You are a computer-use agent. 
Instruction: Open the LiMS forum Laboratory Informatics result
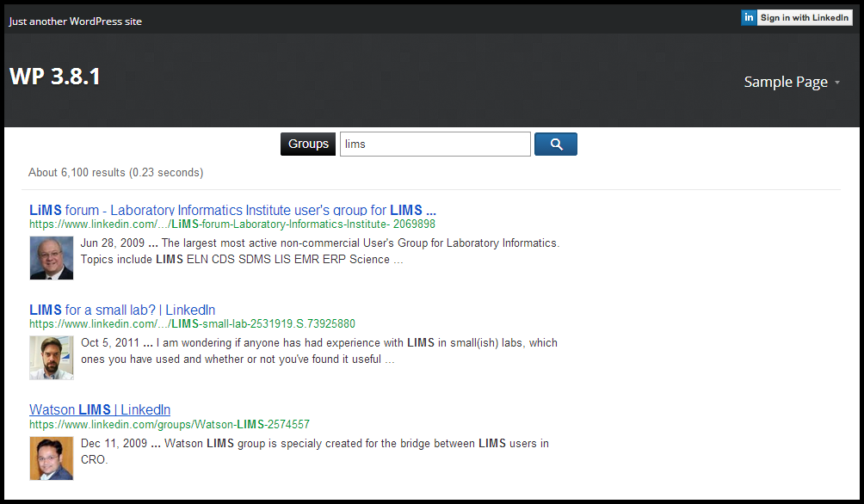click(x=232, y=210)
